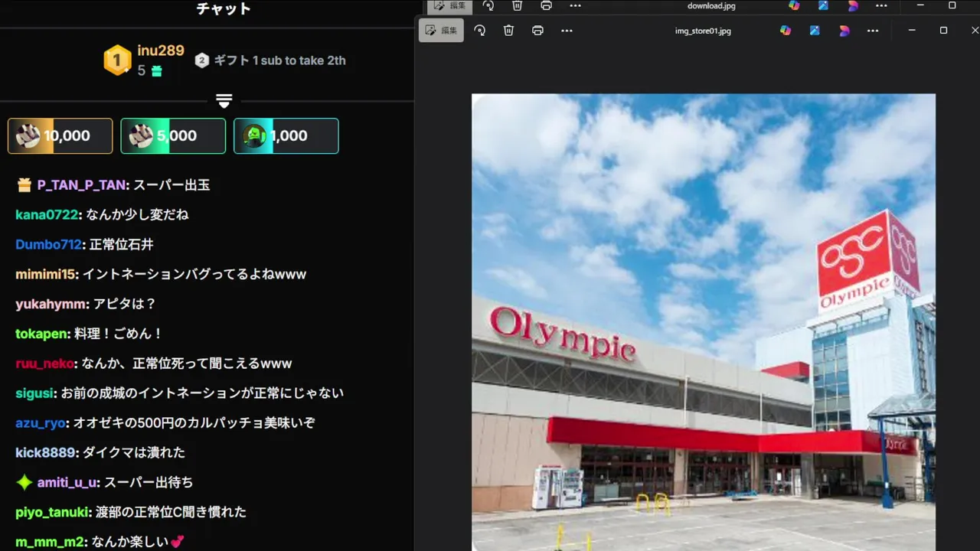Image resolution: width=980 pixels, height=551 pixels.
Task: Open mimimi15 user card
Action: point(46,274)
